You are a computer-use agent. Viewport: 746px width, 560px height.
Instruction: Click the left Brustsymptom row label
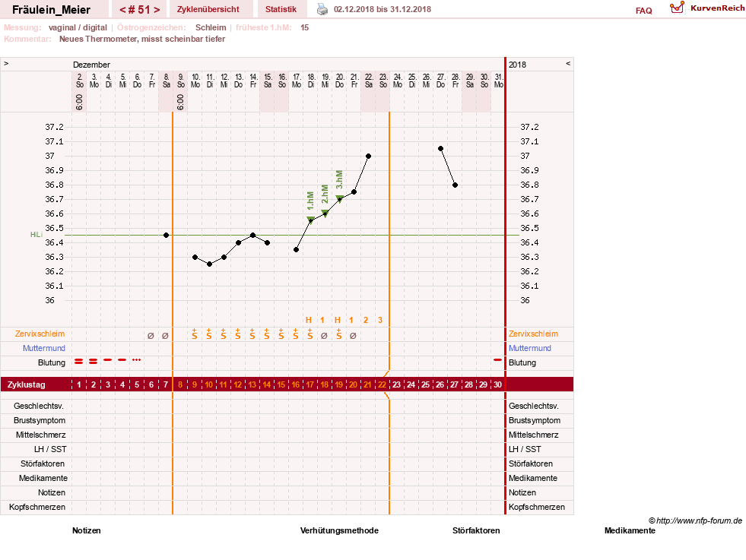pos(40,420)
